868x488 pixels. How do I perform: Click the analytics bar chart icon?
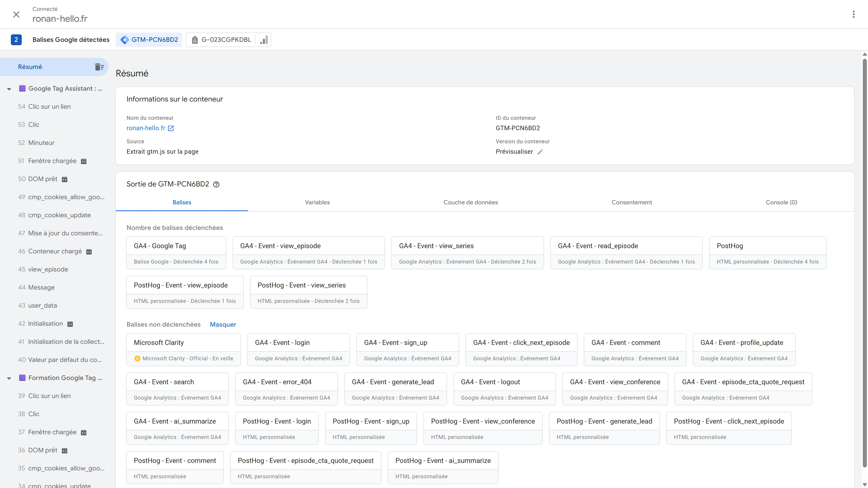(264, 40)
